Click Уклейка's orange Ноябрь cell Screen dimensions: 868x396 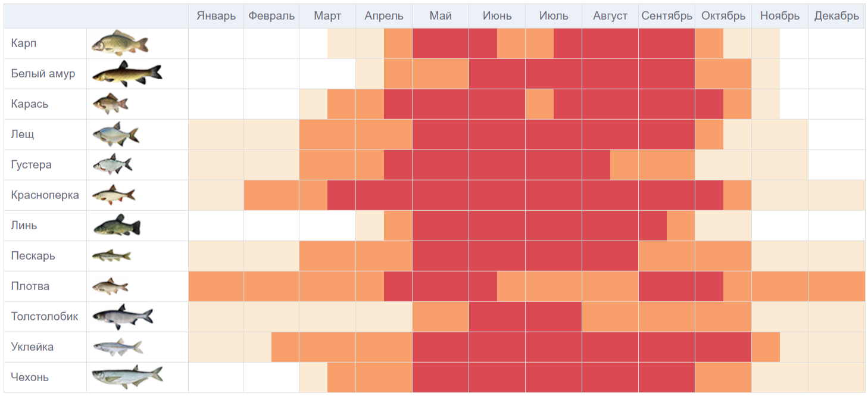point(766,347)
